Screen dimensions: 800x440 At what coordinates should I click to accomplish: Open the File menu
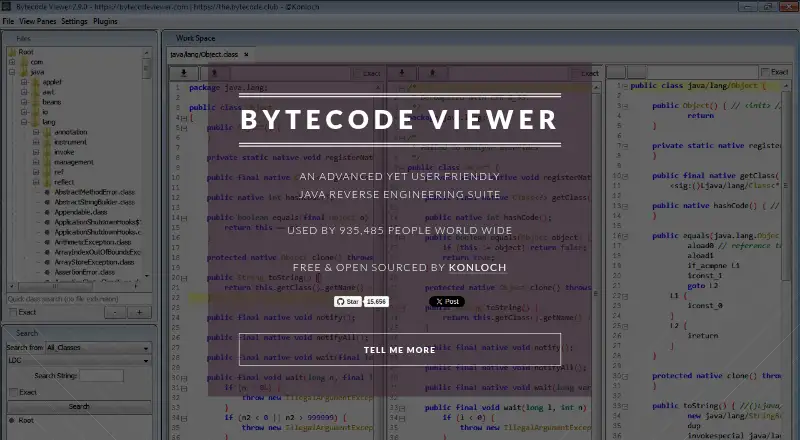pyautogui.click(x=8, y=21)
